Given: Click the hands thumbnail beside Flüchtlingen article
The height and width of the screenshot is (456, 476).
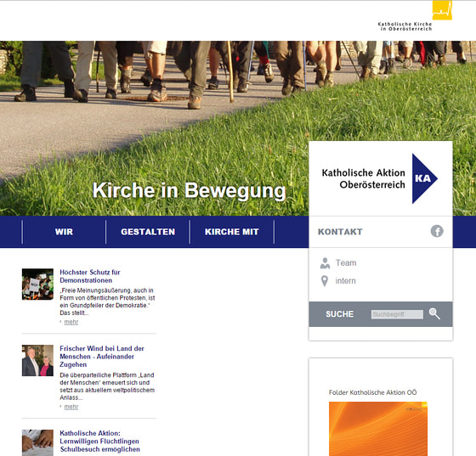Looking at the screenshot, I should [x=37, y=442].
